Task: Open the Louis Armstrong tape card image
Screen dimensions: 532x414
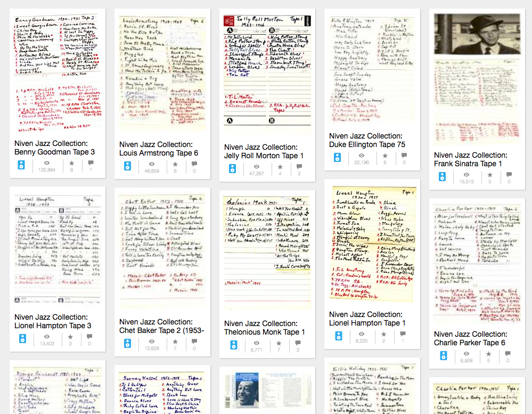Action: coord(162,73)
